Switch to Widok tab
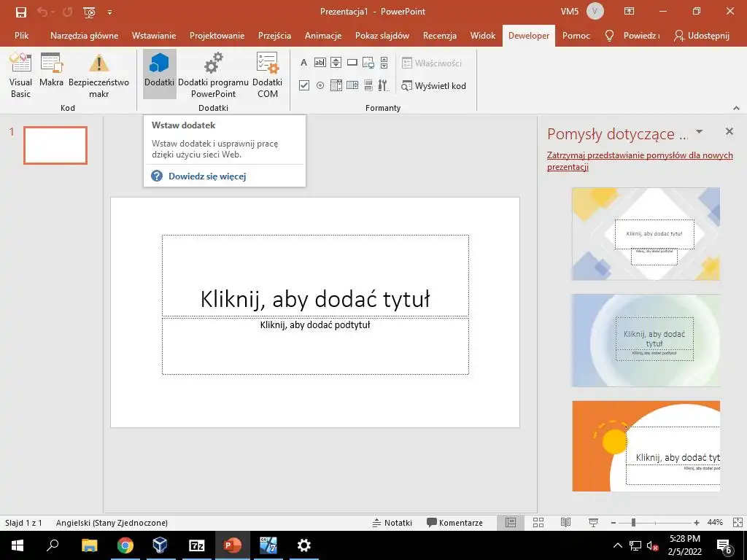The image size is (747, 560). click(x=483, y=35)
